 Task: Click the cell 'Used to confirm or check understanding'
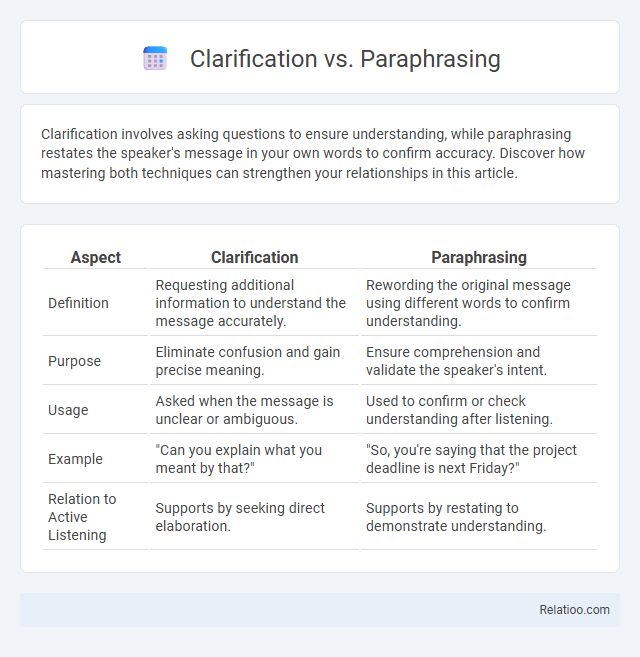pos(459,410)
